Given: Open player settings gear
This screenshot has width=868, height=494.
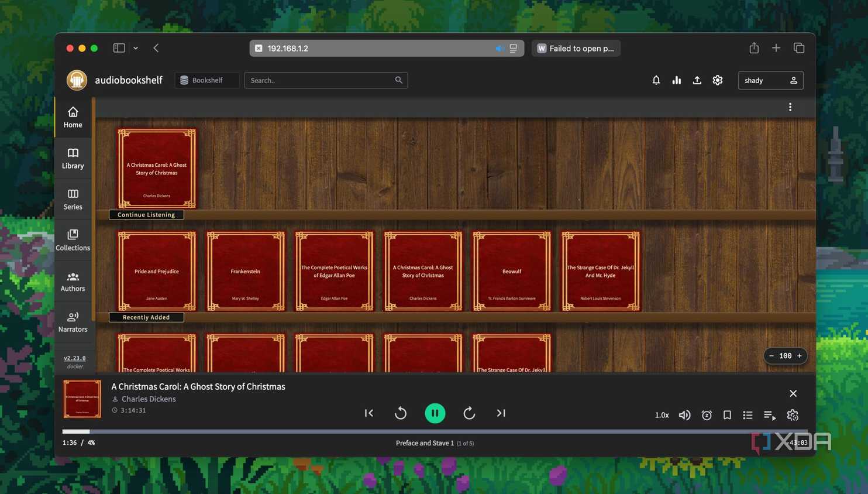Looking at the screenshot, I should (793, 415).
